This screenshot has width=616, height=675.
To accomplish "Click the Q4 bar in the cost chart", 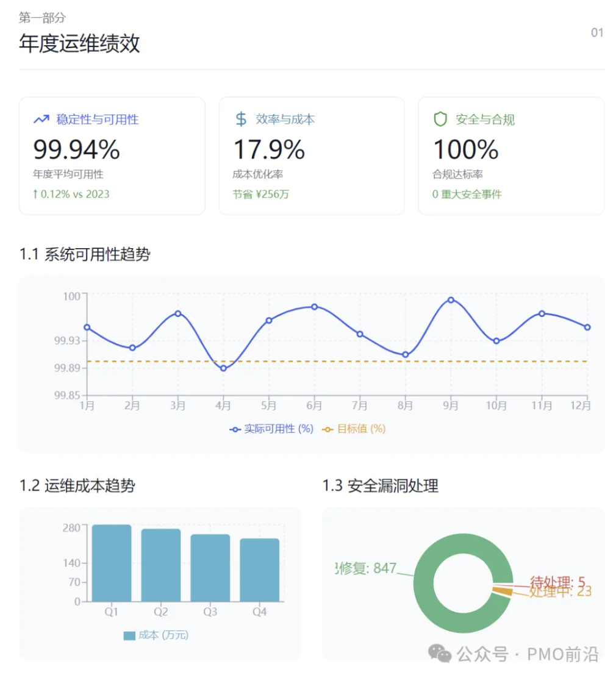I will point(259,570).
